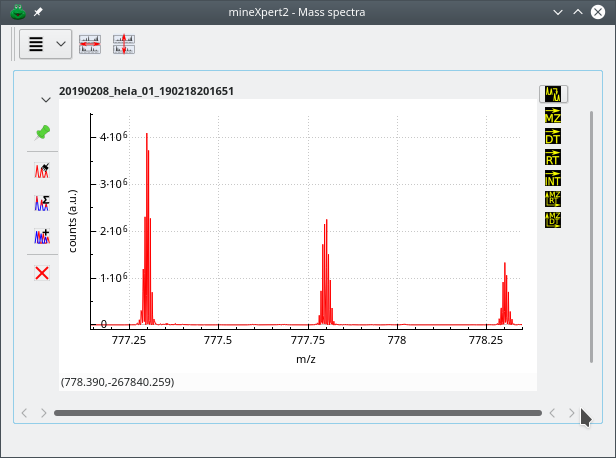Click the DT integration arrow icon
Image resolution: width=616 pixels, height=458 pixels.
click(553, 136)
